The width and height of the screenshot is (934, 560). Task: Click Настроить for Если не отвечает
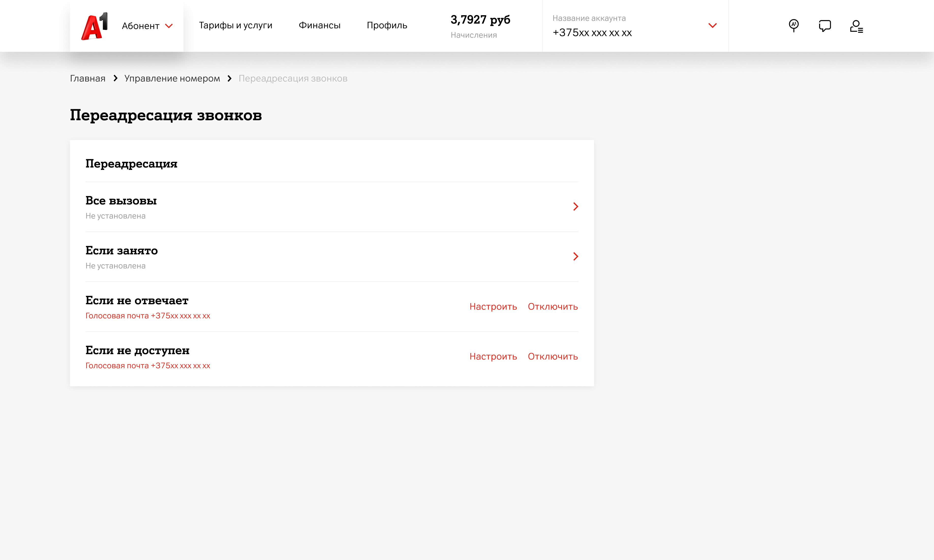(x=493, y=307)
